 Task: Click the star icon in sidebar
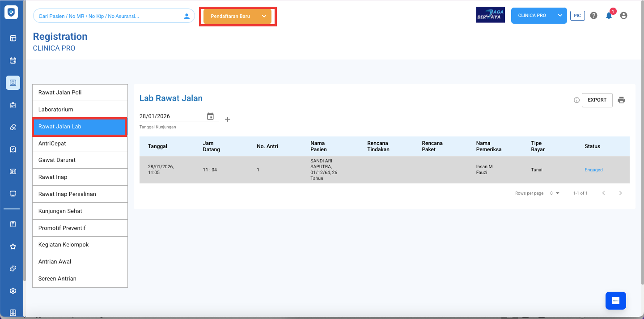click(x=13, y=247)
